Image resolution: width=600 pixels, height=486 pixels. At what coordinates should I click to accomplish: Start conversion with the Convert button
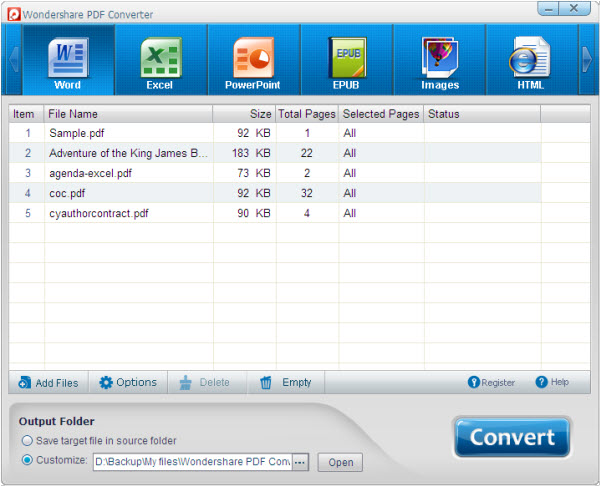coord(512,437)
